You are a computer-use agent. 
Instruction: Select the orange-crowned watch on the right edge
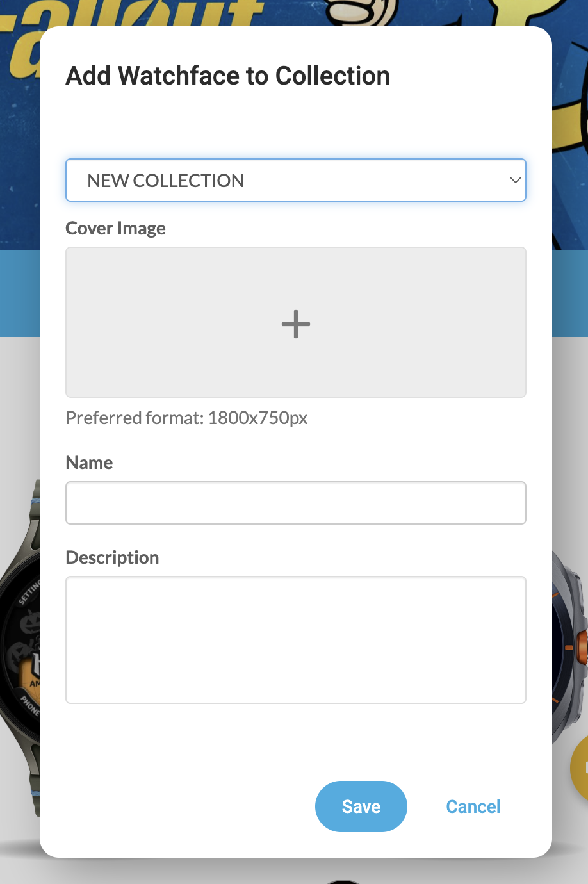(570, 647)
